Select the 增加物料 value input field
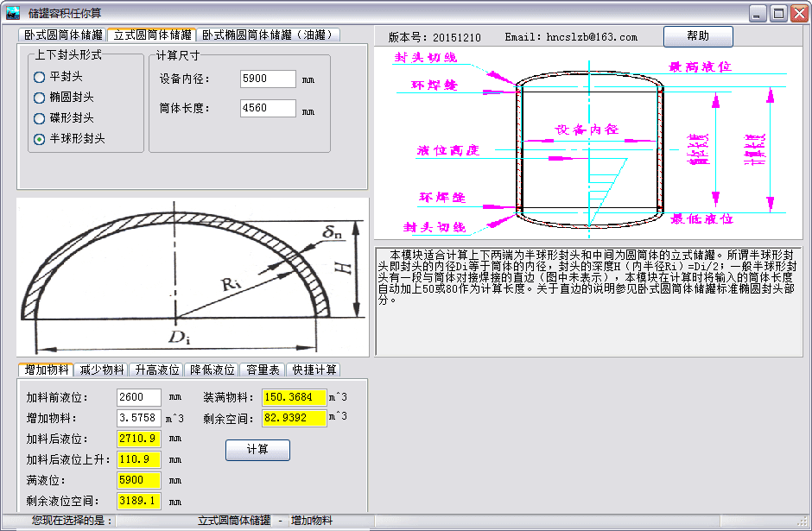The image size is (812, 531). [x=138, y=418]
